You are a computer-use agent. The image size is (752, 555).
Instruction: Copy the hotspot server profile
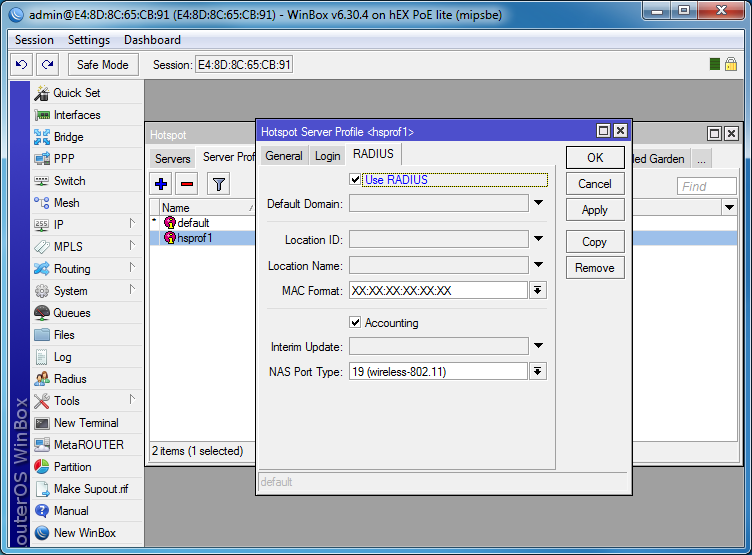pos(595,242)
